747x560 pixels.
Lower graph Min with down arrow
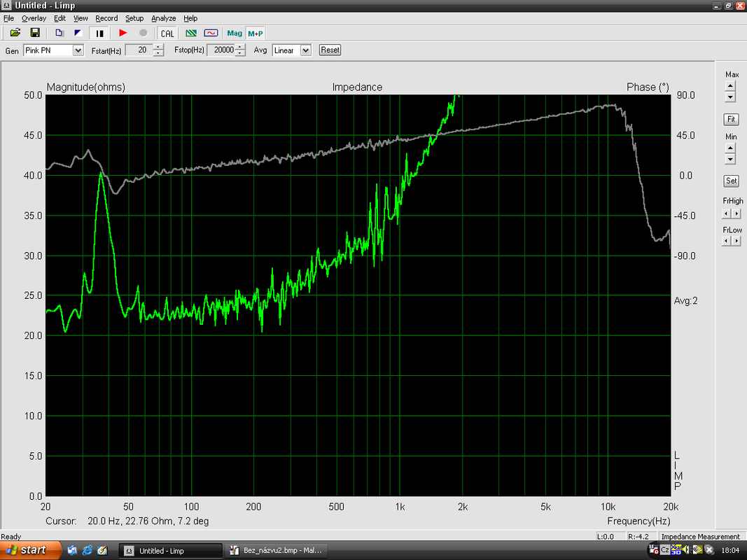pos(730,159)
